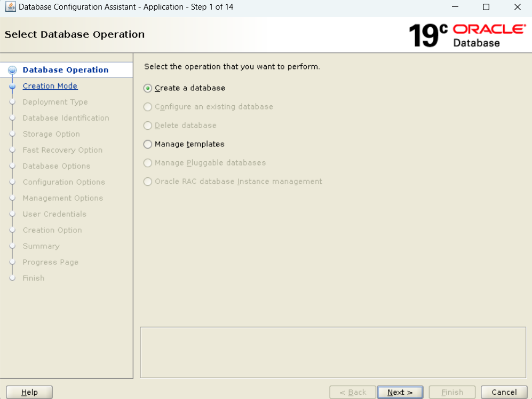The height and width of the screenshot is (399, 532).
Task: Click the Progress Page step
Action: tap(51, 262)
